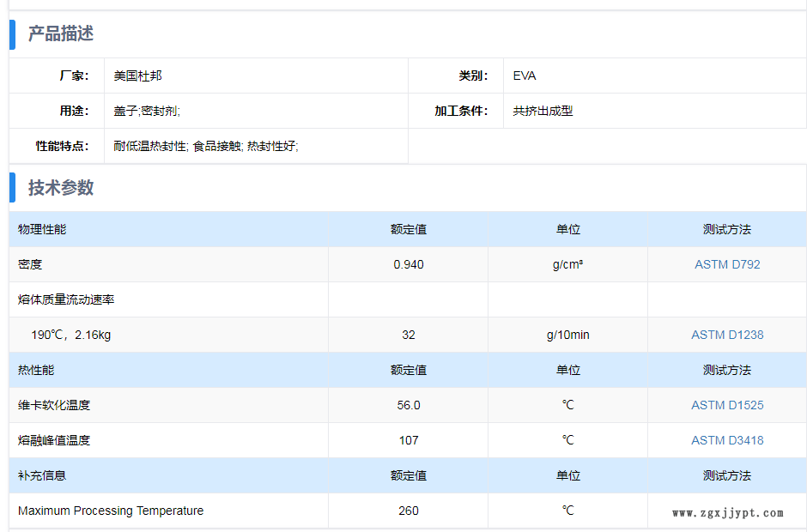Follow the ASTM D3418 link
807x532 pixels.
(727, 440)
